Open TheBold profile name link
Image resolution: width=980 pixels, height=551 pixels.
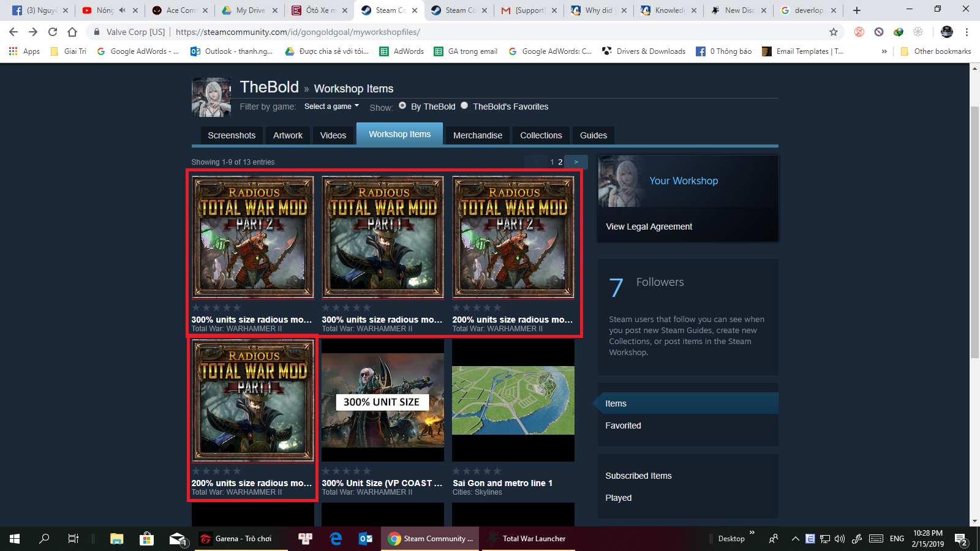pyautogui.click(x=269, y=87)
